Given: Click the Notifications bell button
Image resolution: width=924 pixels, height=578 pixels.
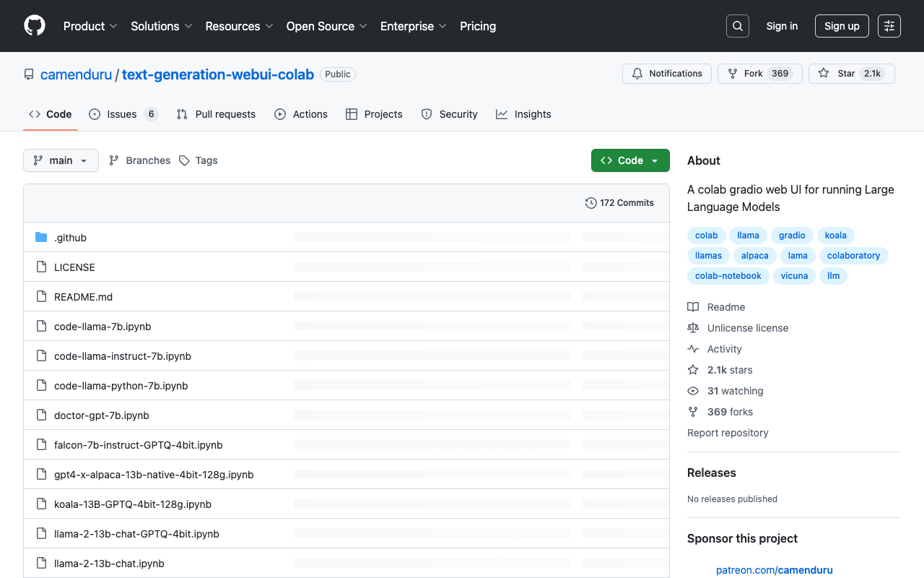Looking at the screenshot, I should pyautogui.click(x=667, y=74).
